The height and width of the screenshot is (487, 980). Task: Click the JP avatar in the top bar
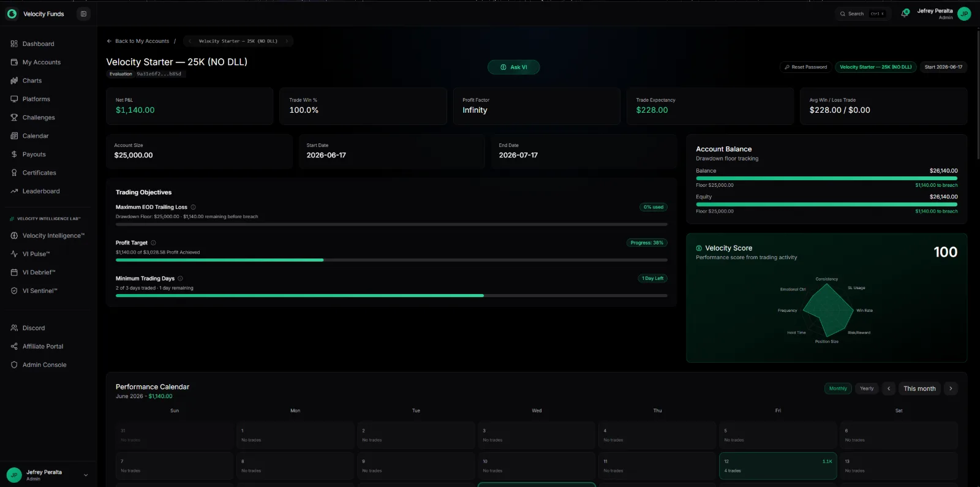964,13
